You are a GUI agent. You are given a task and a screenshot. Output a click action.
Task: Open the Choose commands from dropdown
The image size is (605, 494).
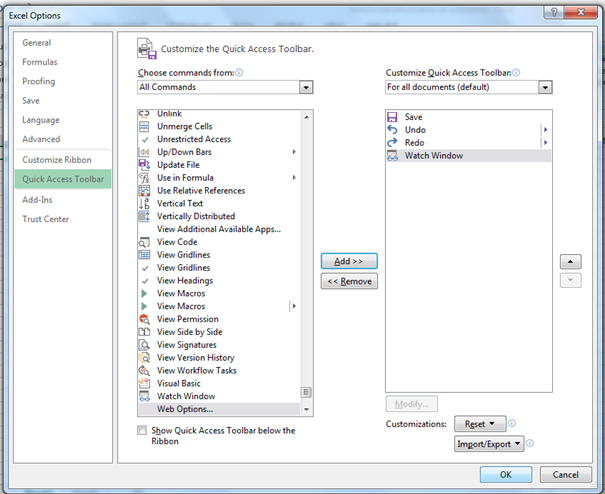tap(306, 87)
